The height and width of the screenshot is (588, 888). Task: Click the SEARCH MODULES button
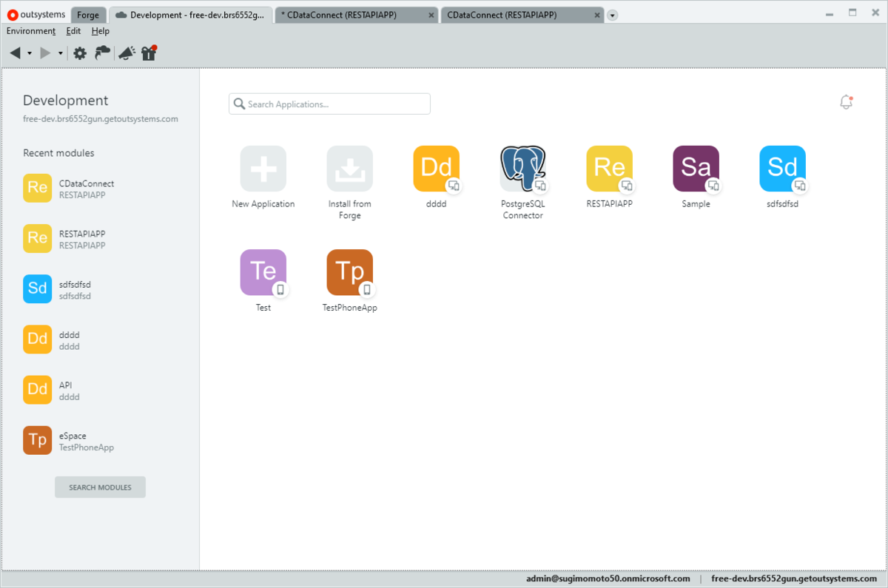(x=100, y=487)
